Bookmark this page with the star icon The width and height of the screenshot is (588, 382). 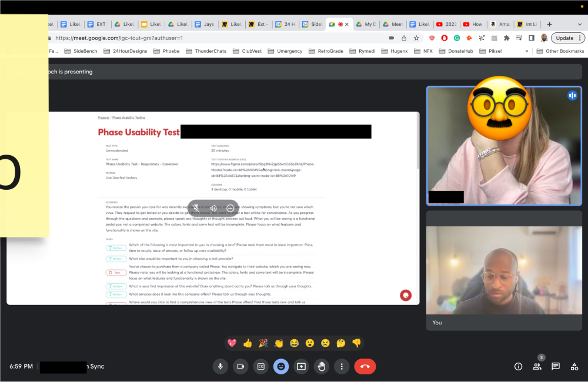tap(416, 38)
